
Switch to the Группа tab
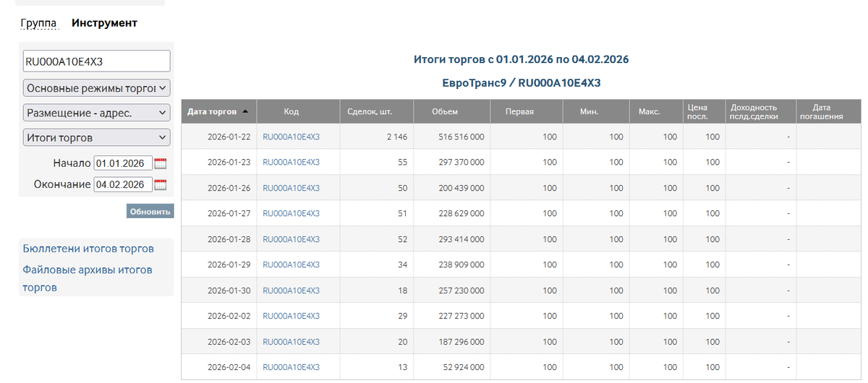click(x=39, y=23)
